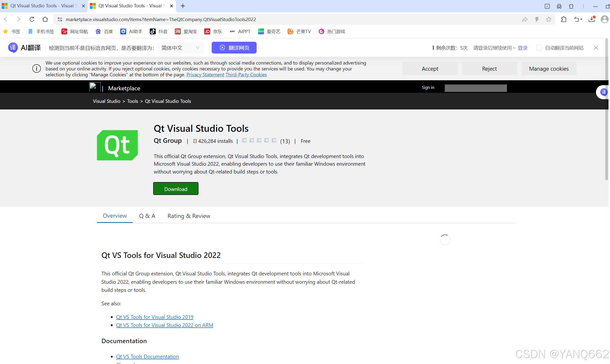Click the floating translate side icon

coord(603,92)
